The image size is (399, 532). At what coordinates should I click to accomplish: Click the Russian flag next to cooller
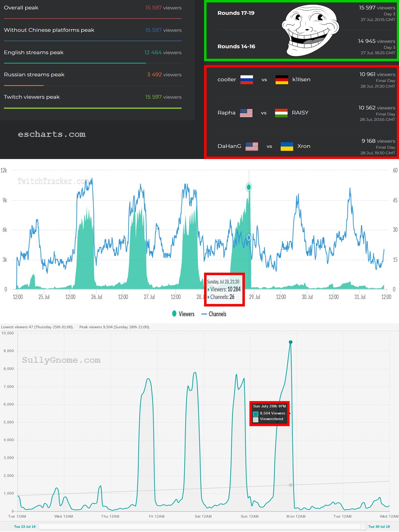247,80
